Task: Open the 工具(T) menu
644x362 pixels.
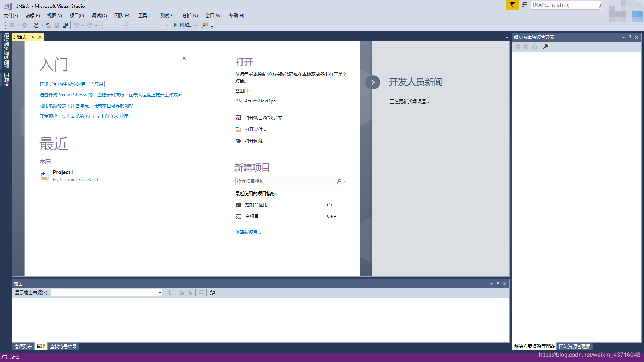Action: (145, 16)
